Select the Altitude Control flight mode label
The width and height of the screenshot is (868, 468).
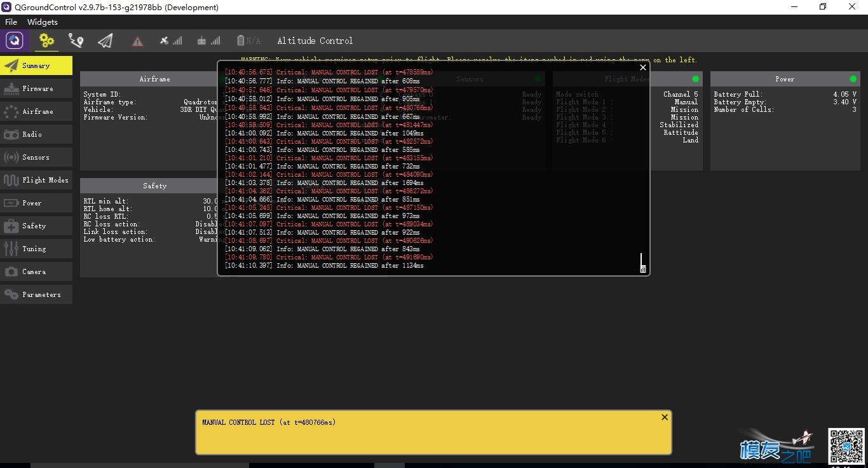[x=315, y=41]
